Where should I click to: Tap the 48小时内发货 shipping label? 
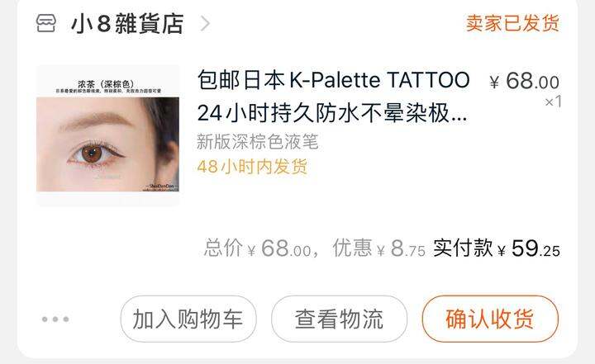[252, 167]
